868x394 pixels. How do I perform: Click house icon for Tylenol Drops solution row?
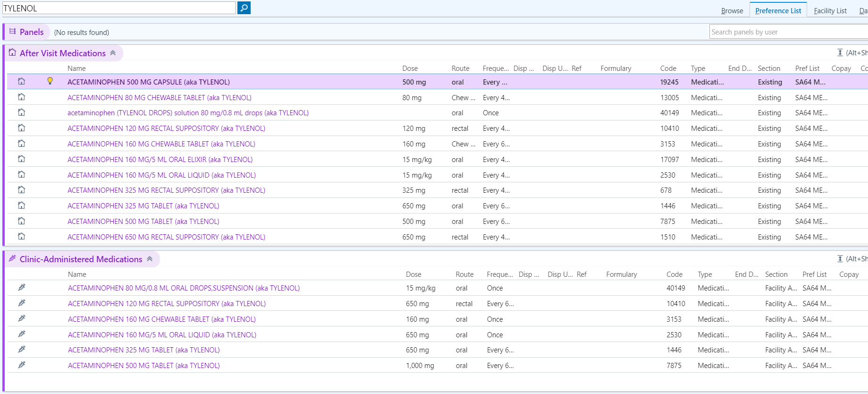click(x=21, y=112)
